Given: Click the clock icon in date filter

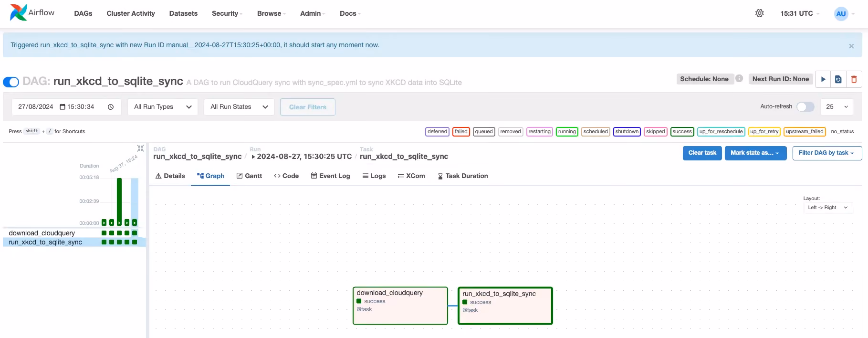Looking at the screenshot, I should point(111,107).
